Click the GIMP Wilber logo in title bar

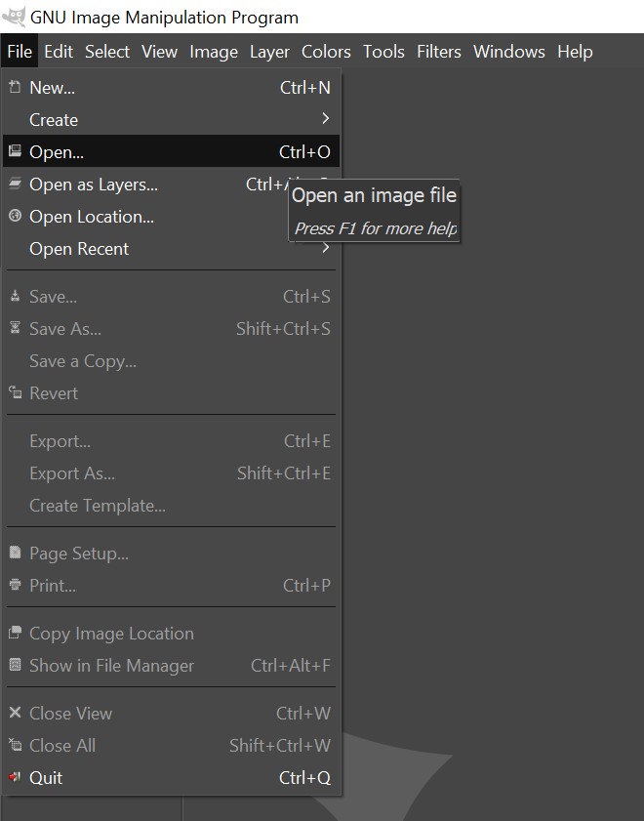(14, 17)
